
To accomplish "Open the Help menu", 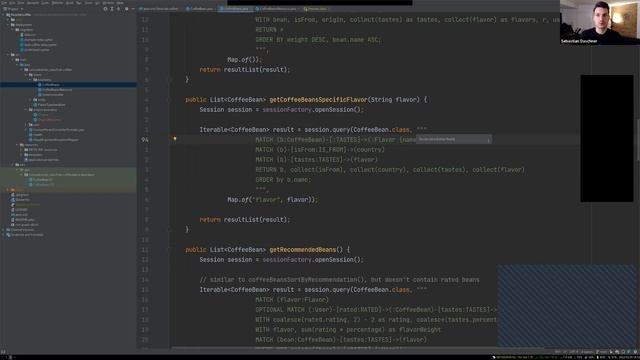I will (120, 3).
